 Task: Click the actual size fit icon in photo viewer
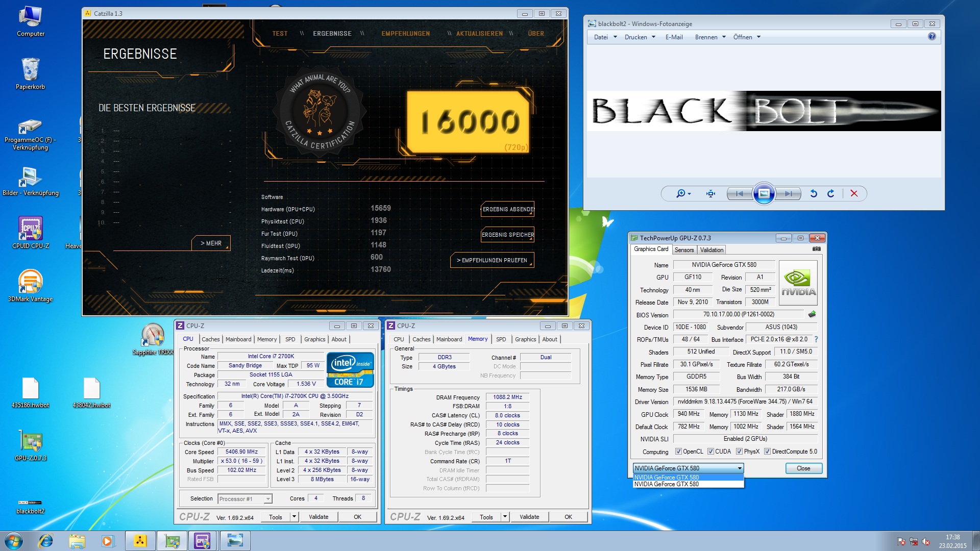(x=710, y=193)
